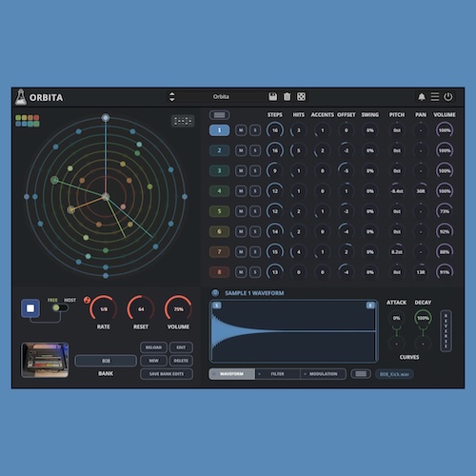This screenshot has height=476, width=476.
Task: Step through presets with the up/down arrows
Action: click(171, 97)
